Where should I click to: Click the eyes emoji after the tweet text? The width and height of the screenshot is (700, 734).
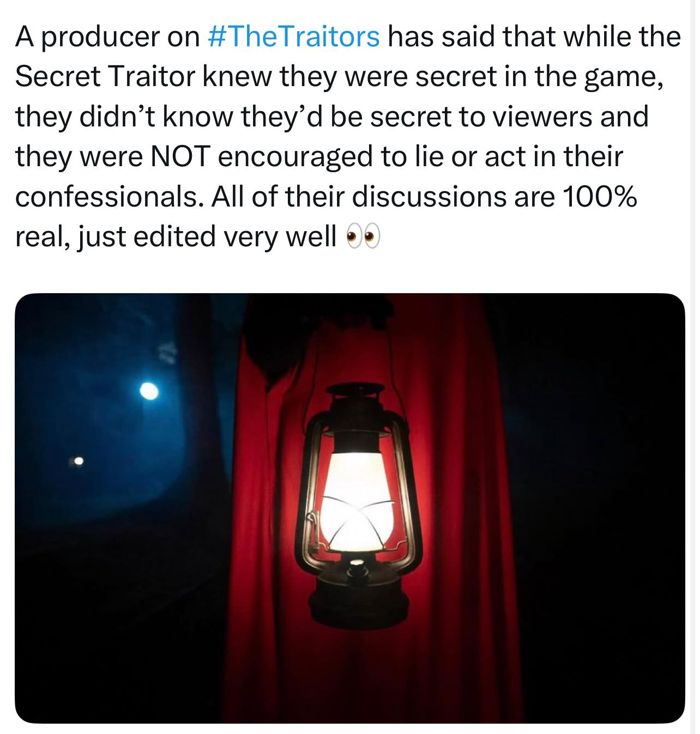pyautogui.click(x=363, y=237)
